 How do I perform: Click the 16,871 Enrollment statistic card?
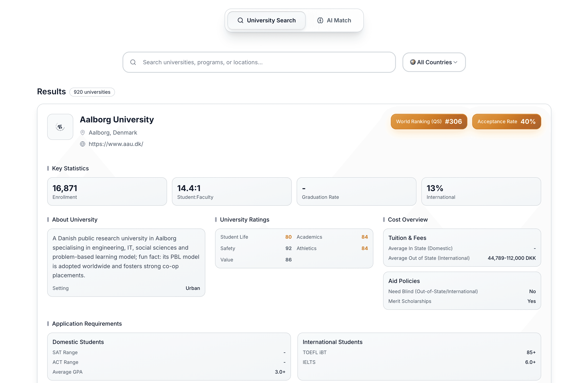click(107, 191)
